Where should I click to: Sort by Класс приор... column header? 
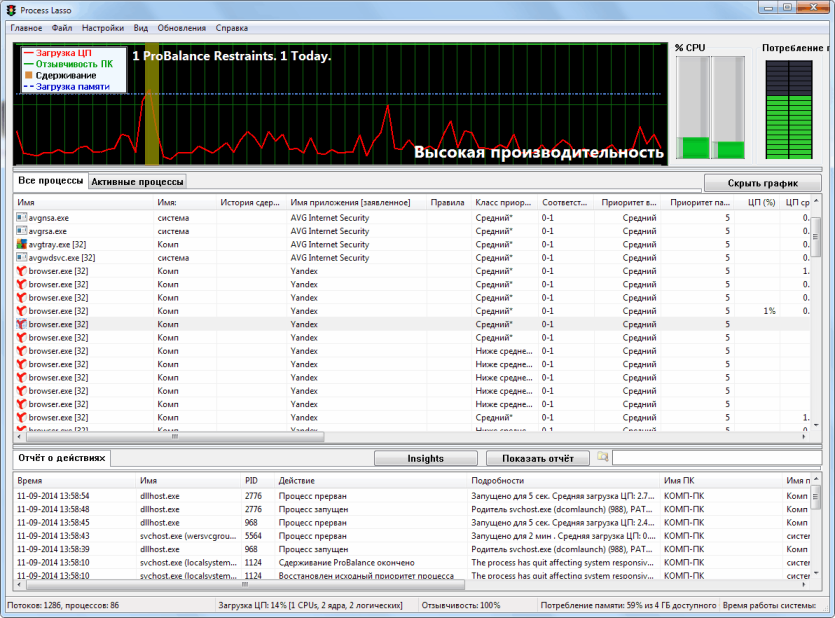click(x=503, y=202)
